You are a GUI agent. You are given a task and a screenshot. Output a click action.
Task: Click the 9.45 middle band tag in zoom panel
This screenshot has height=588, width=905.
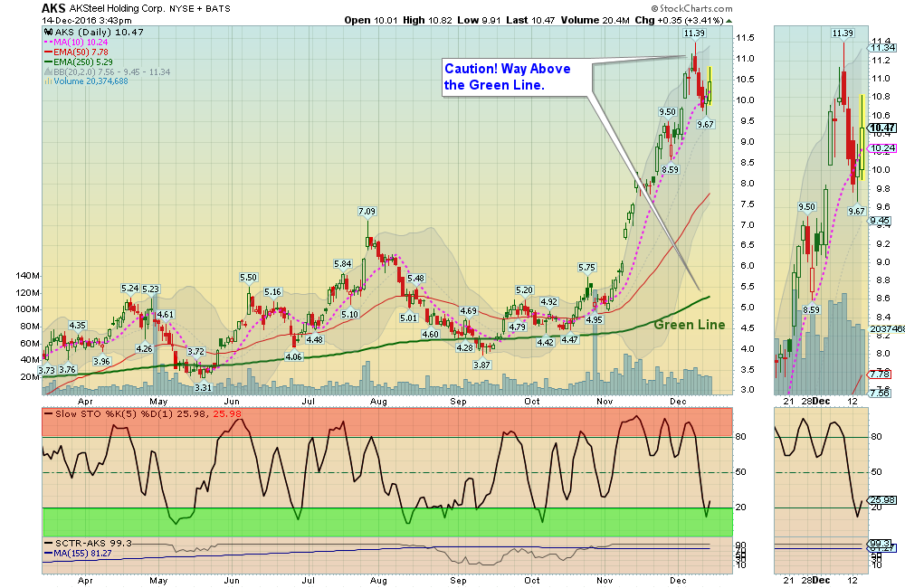(x=880, y=221)
